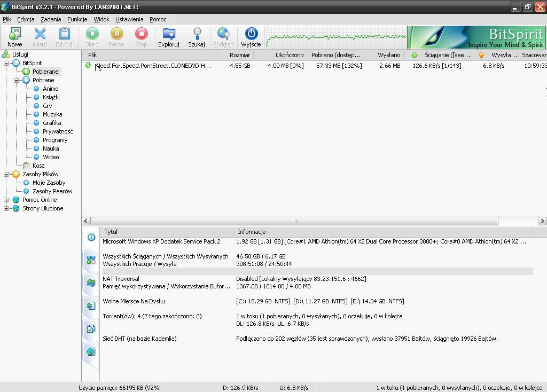Open the Pomoc menu

tap(158, 19)
